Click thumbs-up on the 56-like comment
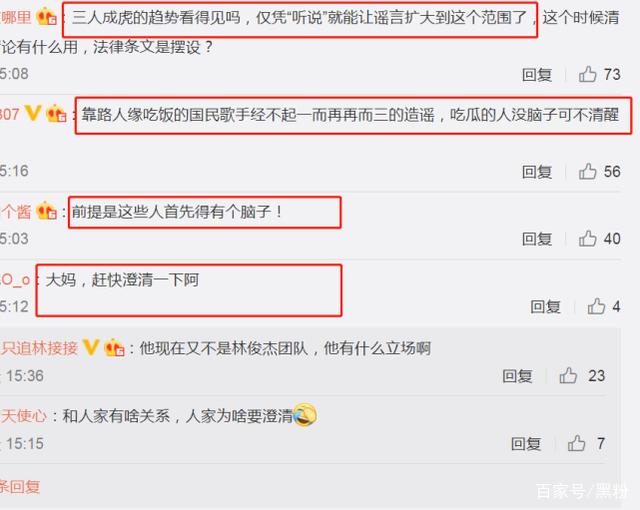The width and height of the screenshot is (640, 510). (x=588, y=171)
